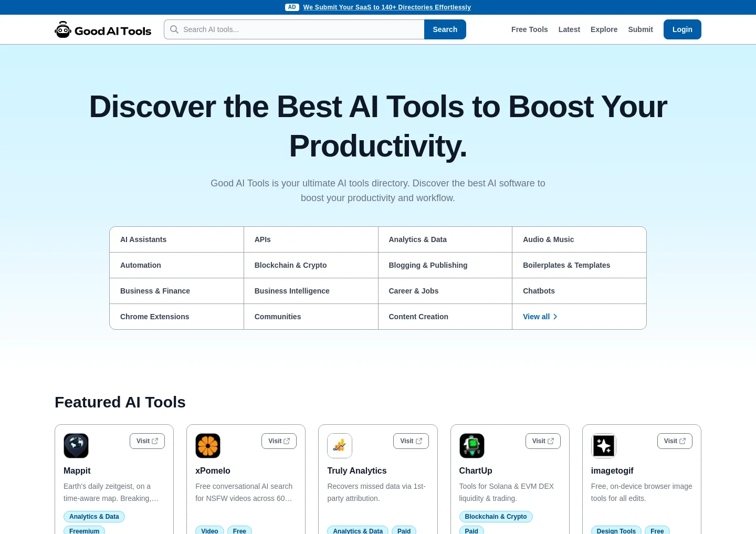The image size is (756, 534).
Task: Open the ChartUp app icon
Action: coord(472,446)
